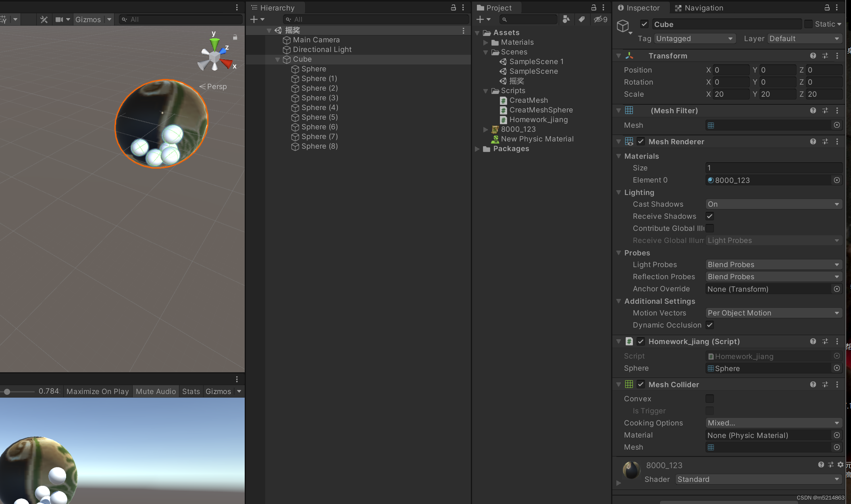This screenshot has height=504, width=851.
Task: Collapse the Cube object in Hierarchy
Action: [x=278, y=59]
